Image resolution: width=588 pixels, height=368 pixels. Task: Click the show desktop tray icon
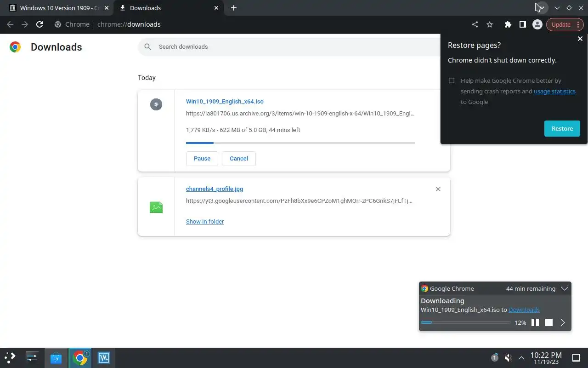coord(576,357)
